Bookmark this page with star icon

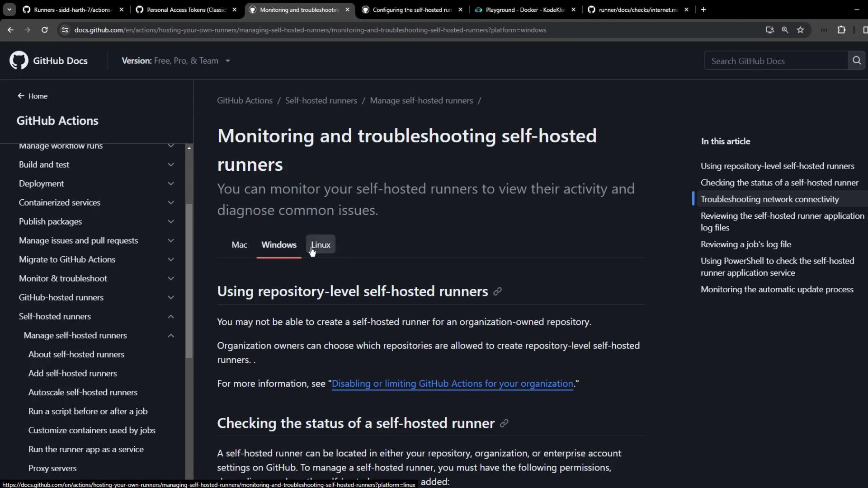pos(801,30)
